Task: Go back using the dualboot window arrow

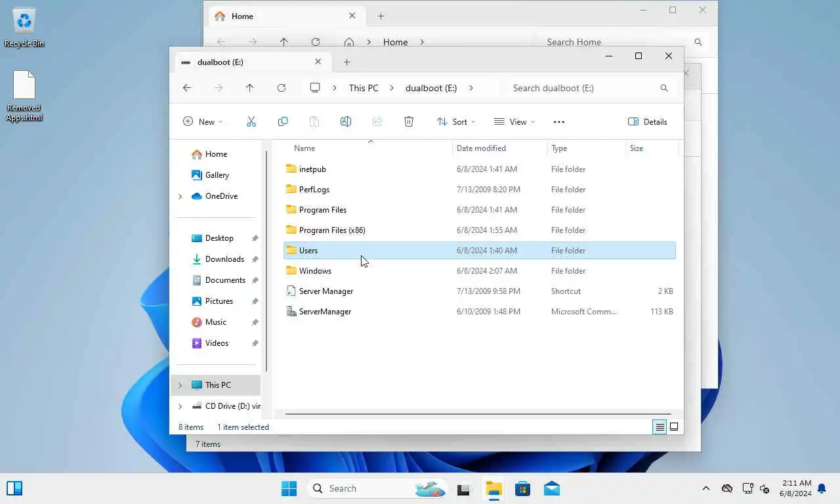Action: [187, 88]
